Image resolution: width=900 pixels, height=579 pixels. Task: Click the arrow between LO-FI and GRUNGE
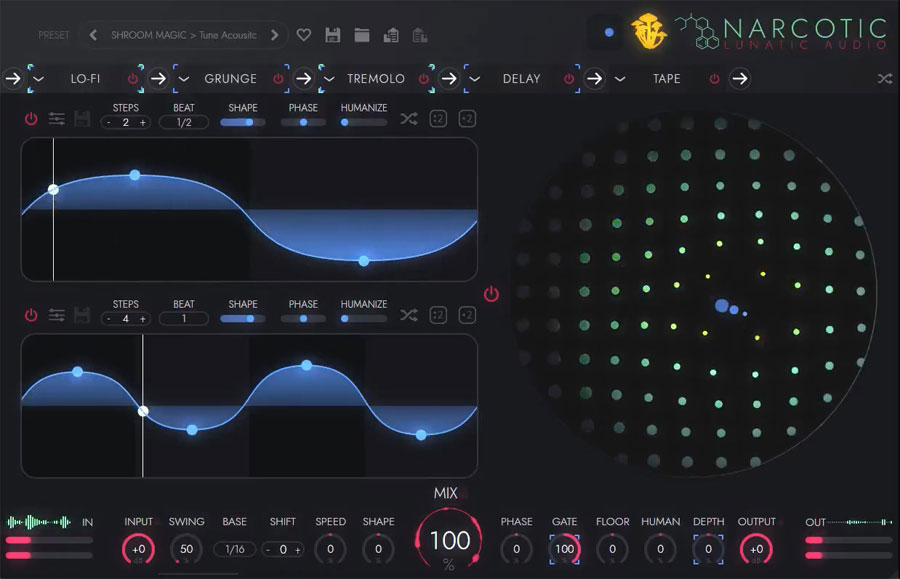coord(158,79)
